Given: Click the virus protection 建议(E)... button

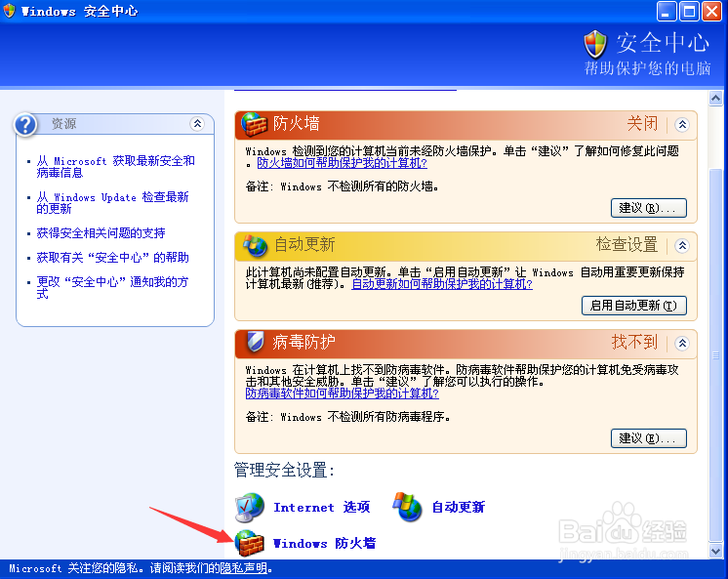Looking at the screenshot, I should coord(649,438).
